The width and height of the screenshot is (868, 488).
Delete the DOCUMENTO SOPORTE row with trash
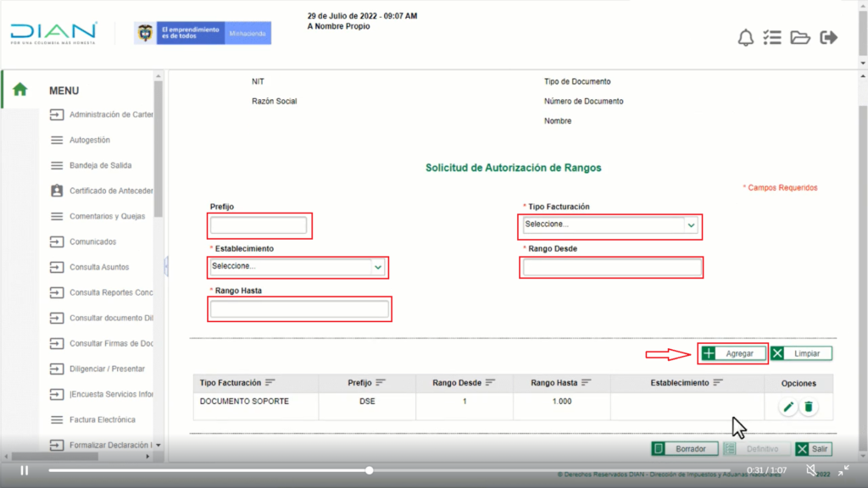click(x=809, y=408)
